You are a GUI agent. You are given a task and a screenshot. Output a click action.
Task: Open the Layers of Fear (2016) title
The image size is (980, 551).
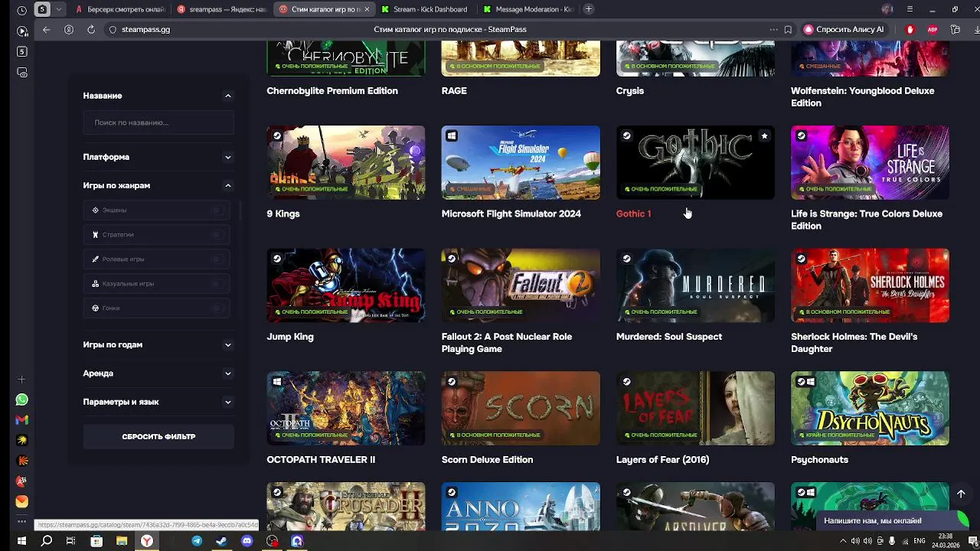[662, 460]
